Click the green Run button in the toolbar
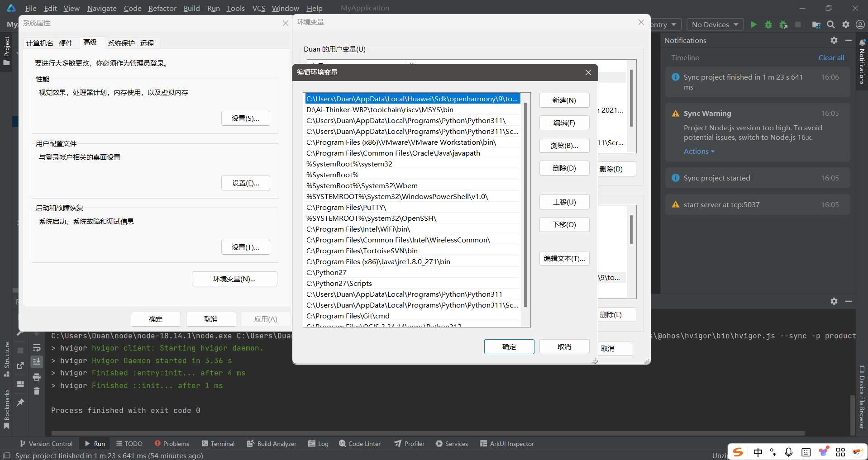 point(754,24)
